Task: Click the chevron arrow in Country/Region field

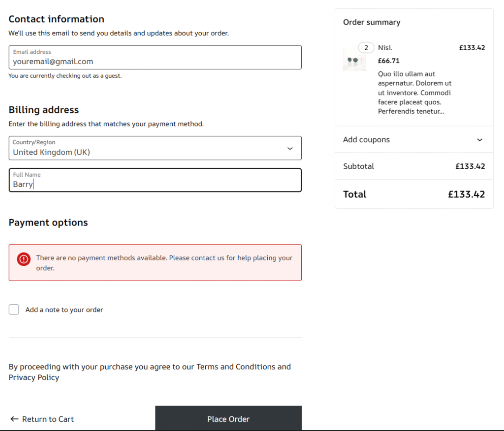Action: point(290,149)
